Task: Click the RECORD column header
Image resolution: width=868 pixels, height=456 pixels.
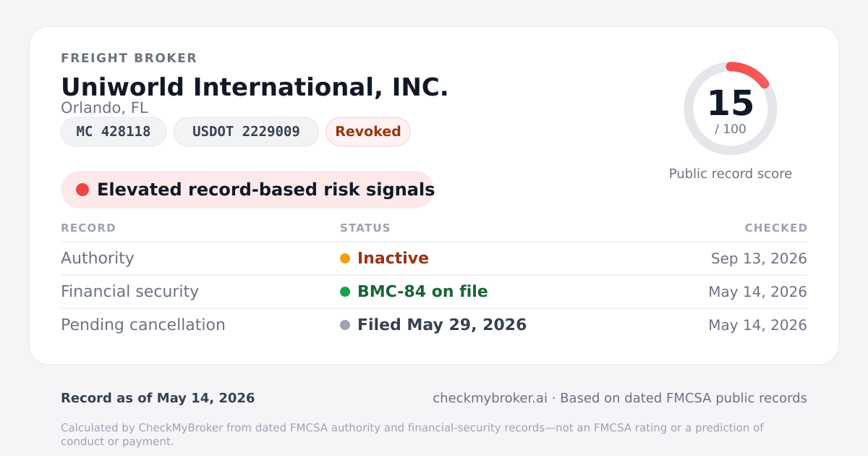Action: coord(88,228)
